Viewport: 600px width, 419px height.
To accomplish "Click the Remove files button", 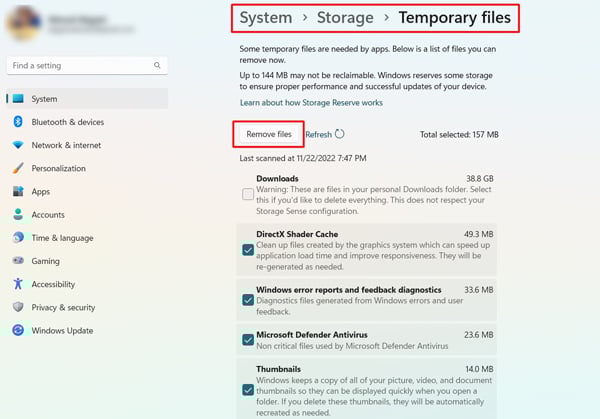I will [269, 134].
